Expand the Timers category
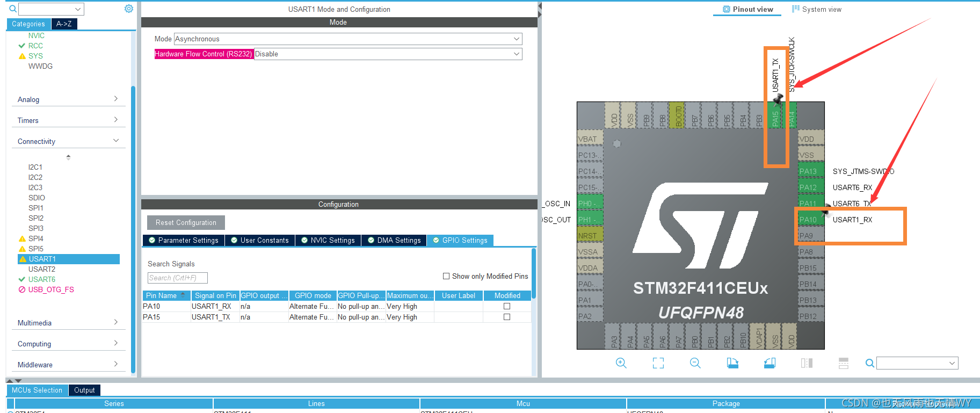 [68, 120]
